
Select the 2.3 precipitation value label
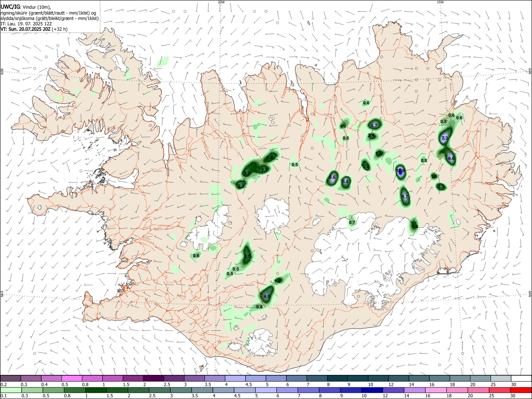click(247, 173)
